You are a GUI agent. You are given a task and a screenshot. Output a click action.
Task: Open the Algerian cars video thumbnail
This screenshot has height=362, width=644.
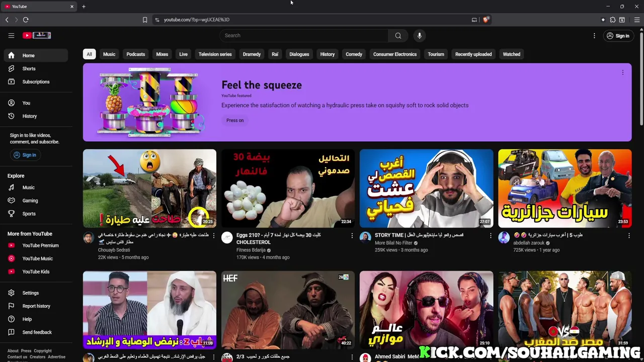pos(565,189)
